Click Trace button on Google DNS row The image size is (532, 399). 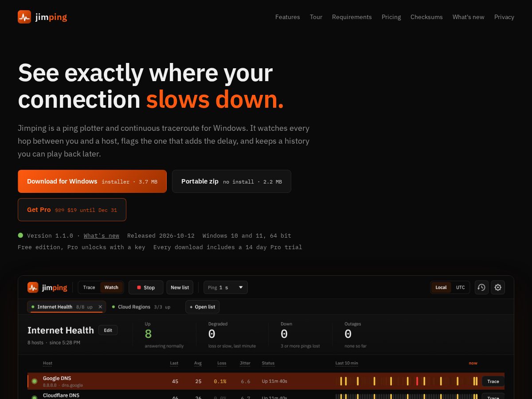tap(493, 381)
